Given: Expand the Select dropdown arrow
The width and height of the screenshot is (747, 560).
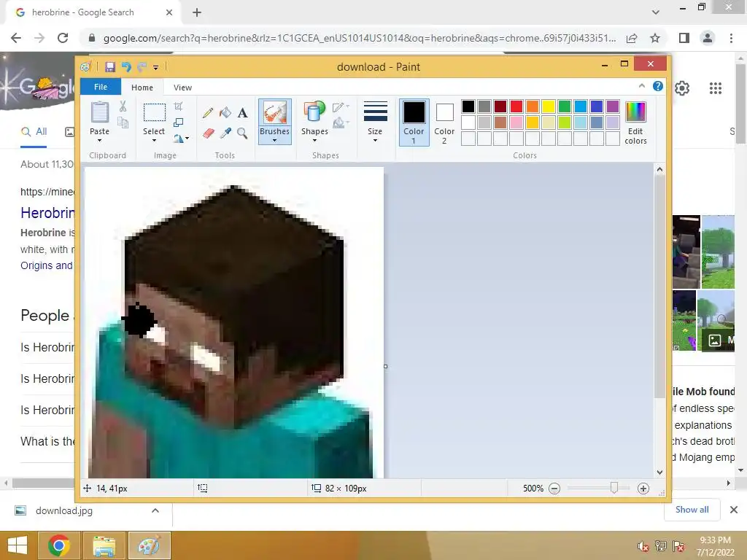Looking at the screenshot, I should [154, 141].
